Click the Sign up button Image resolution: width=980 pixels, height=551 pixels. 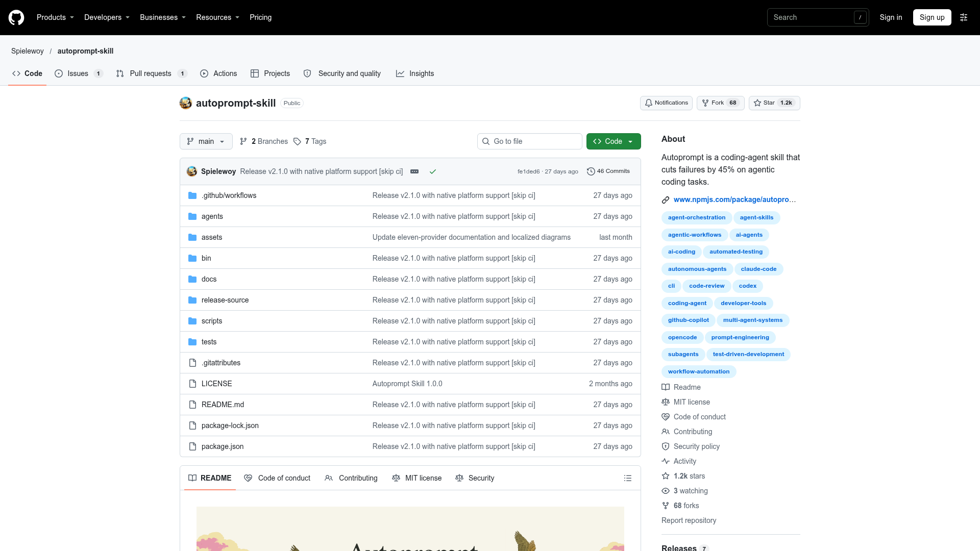coord(932,17)
